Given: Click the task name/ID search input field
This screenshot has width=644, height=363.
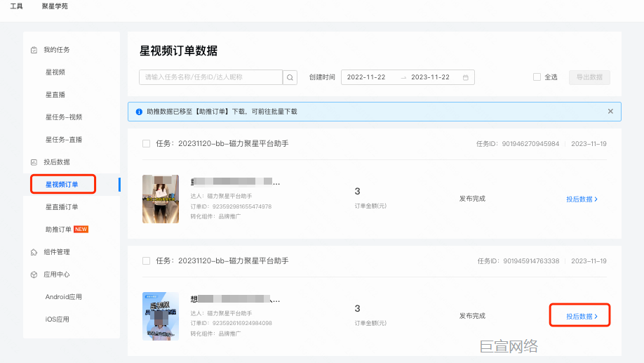Looking at the screenshot, I should pos(210,77).
